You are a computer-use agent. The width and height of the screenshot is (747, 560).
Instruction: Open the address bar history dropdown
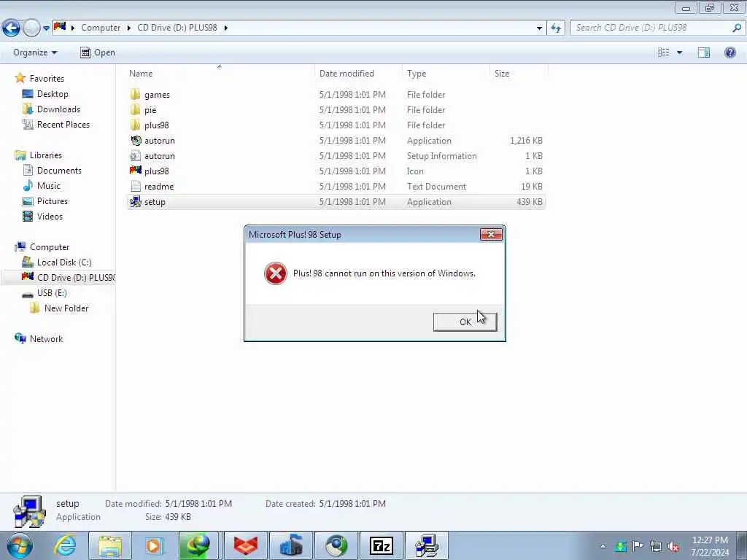[539, 28]
